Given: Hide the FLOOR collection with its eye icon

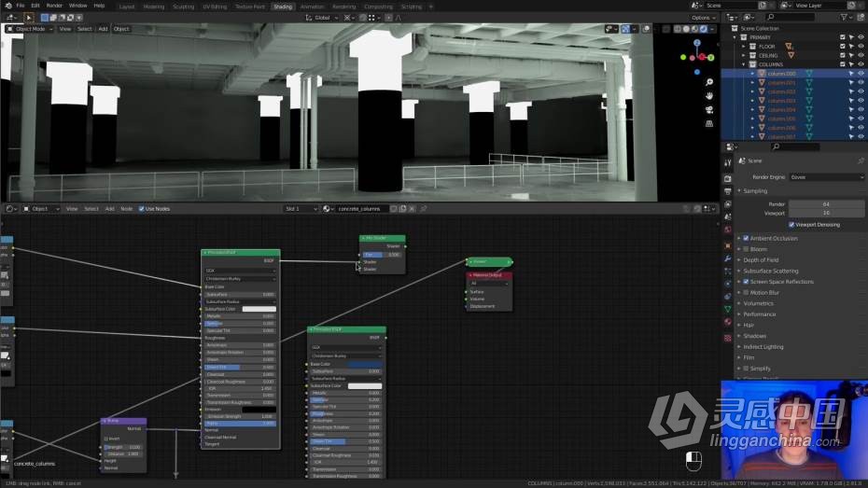Looking at the screenshot, I should [861, 47].
